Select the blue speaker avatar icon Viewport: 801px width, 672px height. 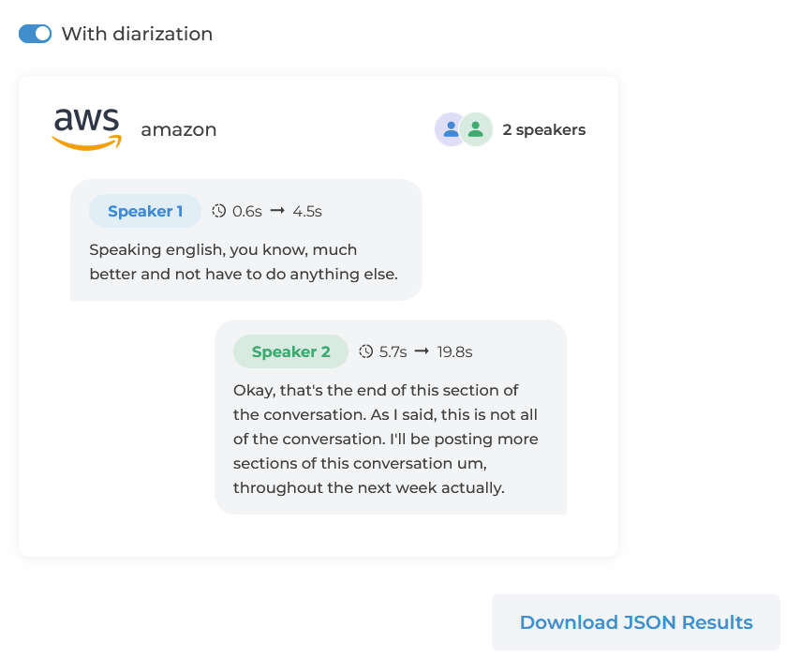pyautogui.click(x=451, y=128)
